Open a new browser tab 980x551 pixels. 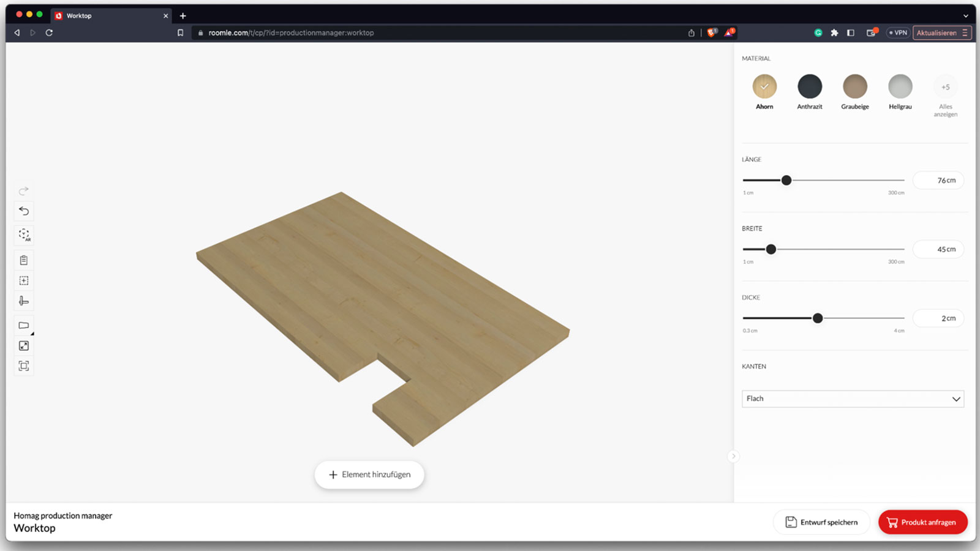coord(183,16)
